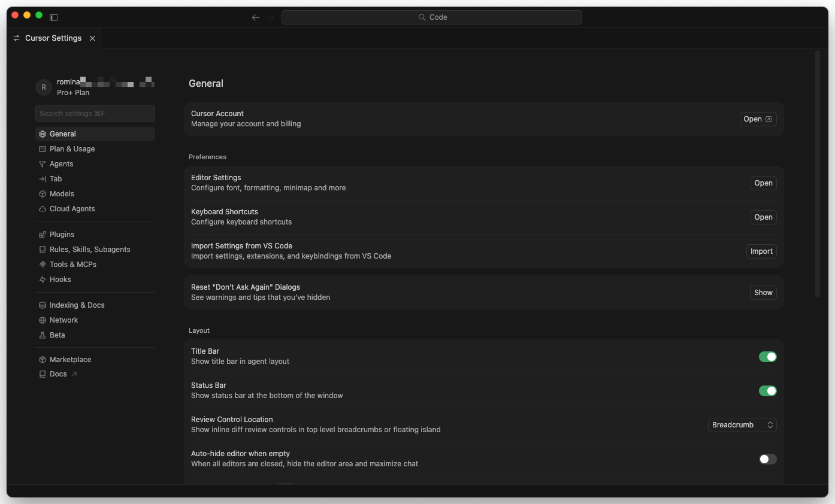Focus the Search settings field

tap(95, 114)
